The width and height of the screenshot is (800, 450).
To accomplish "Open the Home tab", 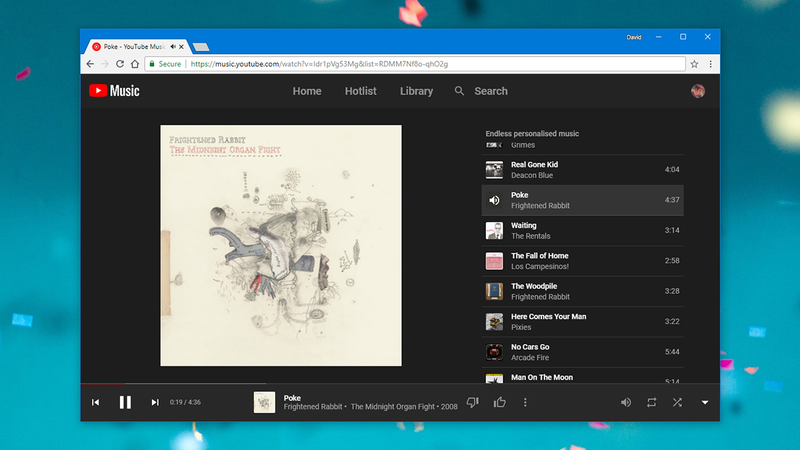I will [x=307, y=91].
